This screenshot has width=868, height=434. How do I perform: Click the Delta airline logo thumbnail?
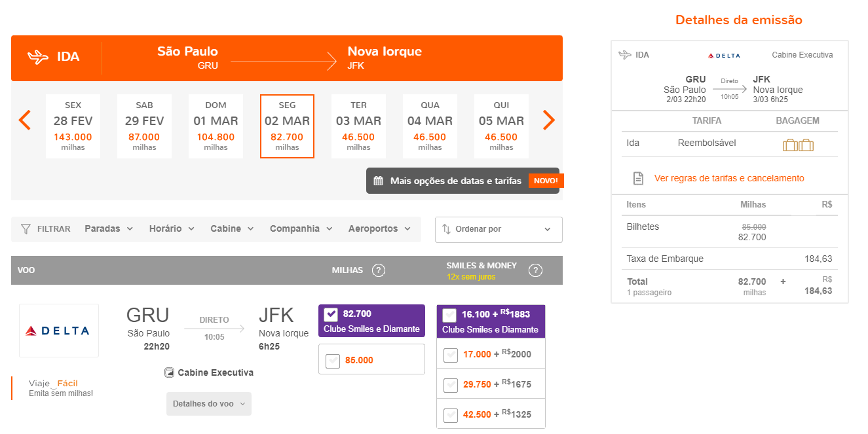click(59, 331)
